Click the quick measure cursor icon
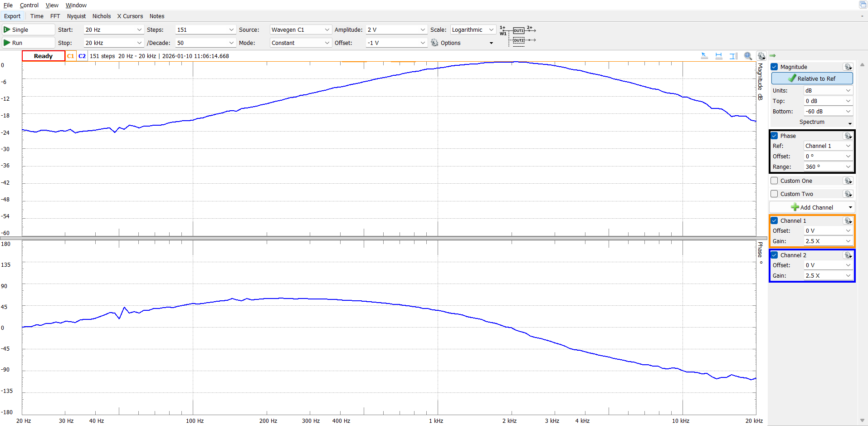This screenshot has height=426, width=868. [x=704, y=56]
